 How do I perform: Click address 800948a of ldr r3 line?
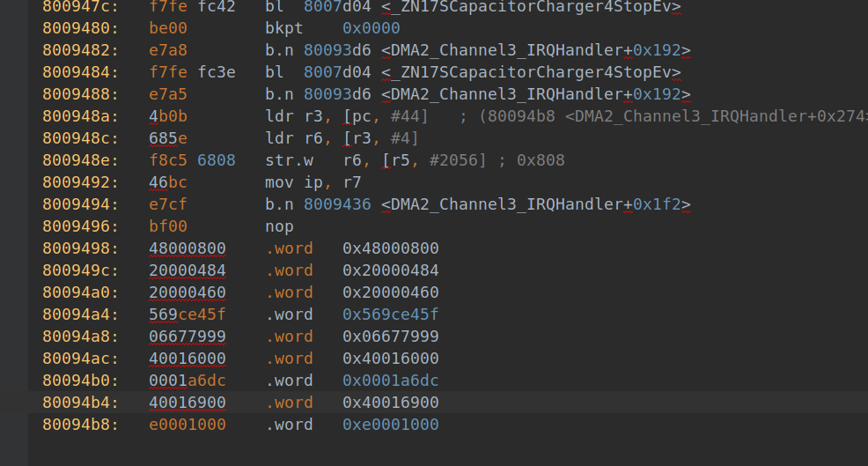76,116
